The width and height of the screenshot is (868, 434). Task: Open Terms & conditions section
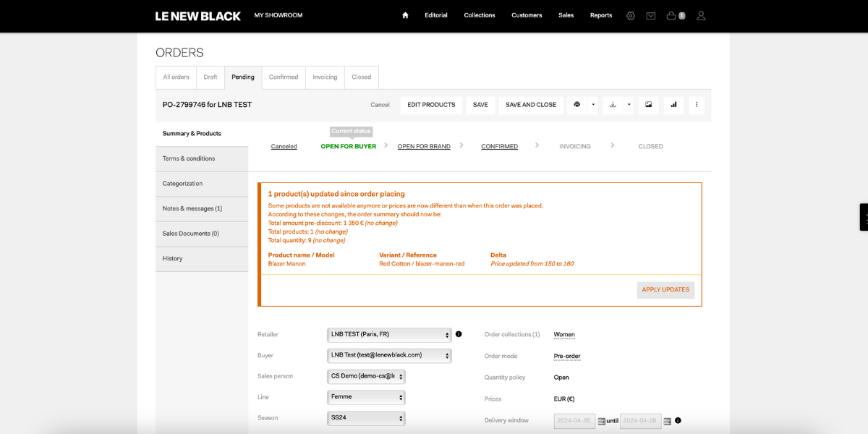click(202, 158)
